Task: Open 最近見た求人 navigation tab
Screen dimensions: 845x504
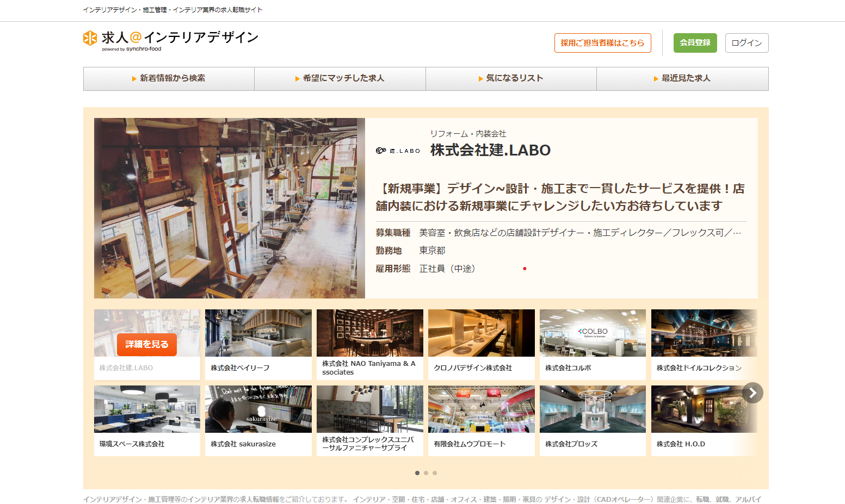Action: click(x=682, y=78)
